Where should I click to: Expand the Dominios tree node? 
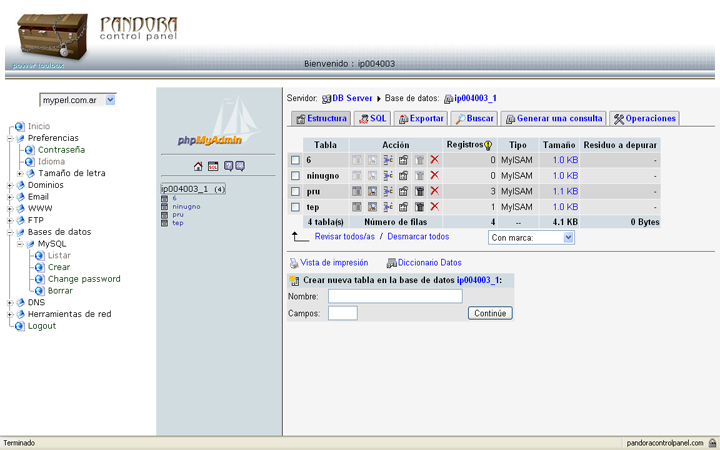(x=9, y=185)
